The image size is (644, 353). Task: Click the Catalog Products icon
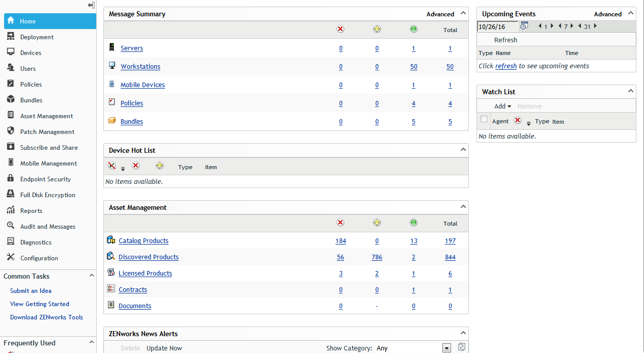(x=111, y=240)
